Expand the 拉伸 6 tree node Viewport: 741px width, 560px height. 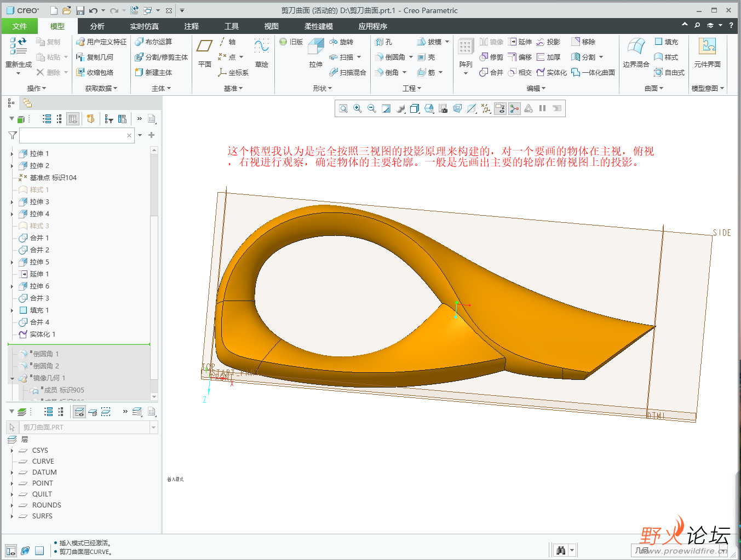12,286
